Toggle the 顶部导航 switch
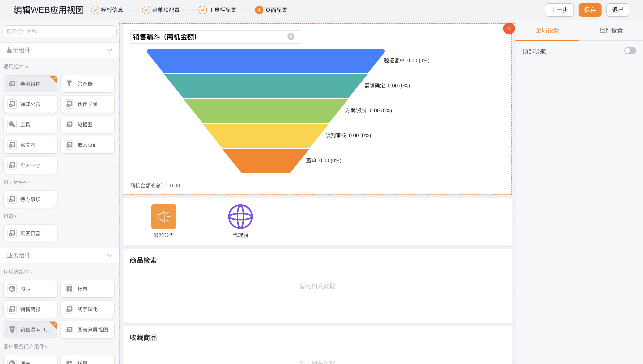Image resolution: width=643 pixels, height=364 pixels. tap(630, 51)
